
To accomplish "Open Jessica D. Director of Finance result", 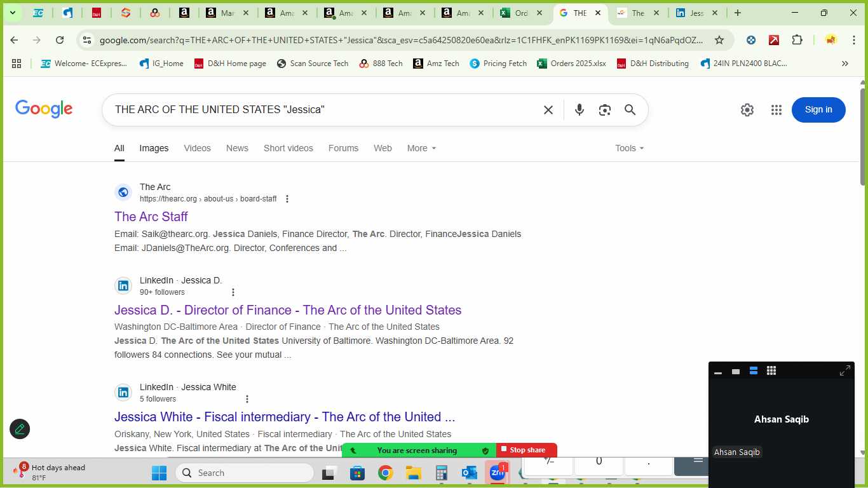I will coord(288,310).
